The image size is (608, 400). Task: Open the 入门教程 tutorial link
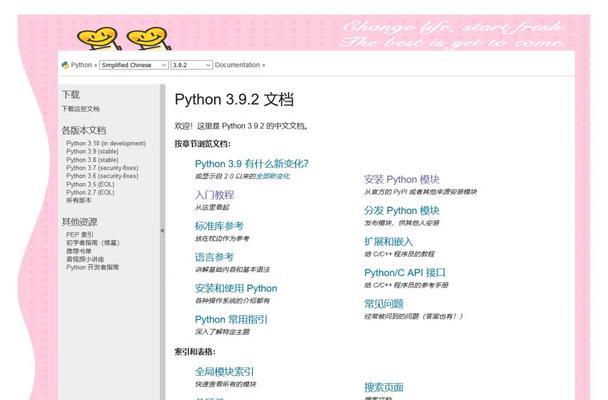click(x=214, y=195)
